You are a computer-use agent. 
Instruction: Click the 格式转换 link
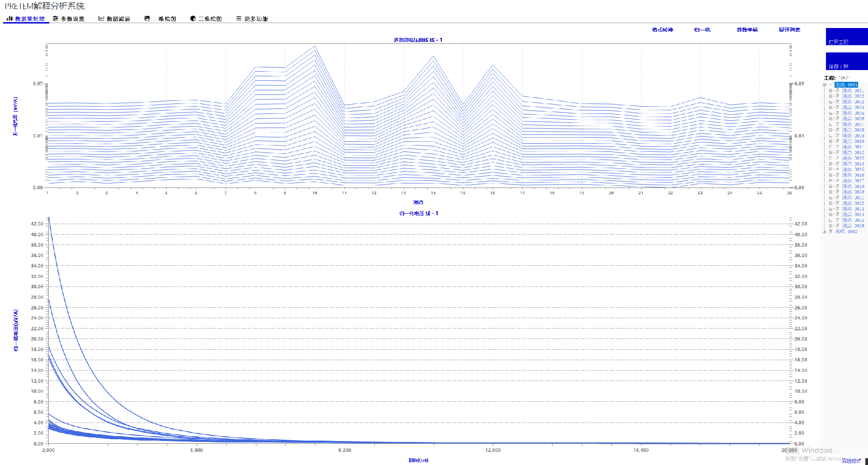[x=662, y=30]
